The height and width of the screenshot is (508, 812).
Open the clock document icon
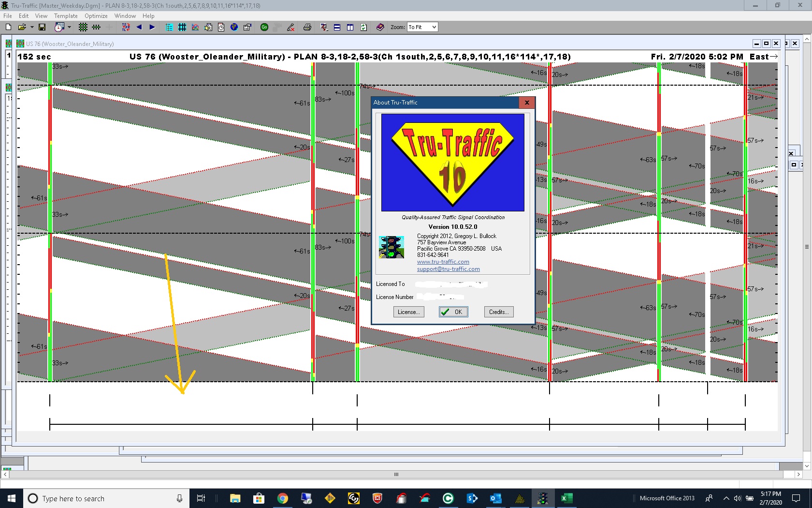point(221,27)
